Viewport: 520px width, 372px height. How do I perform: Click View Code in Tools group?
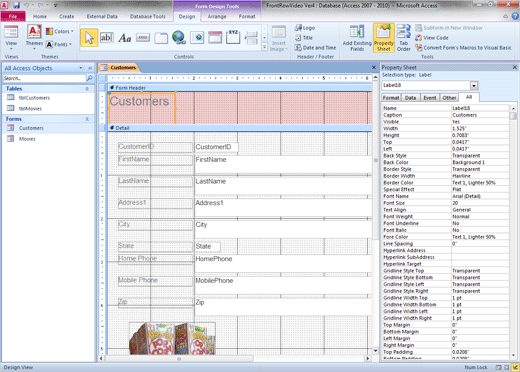click(x=432, y=38)
